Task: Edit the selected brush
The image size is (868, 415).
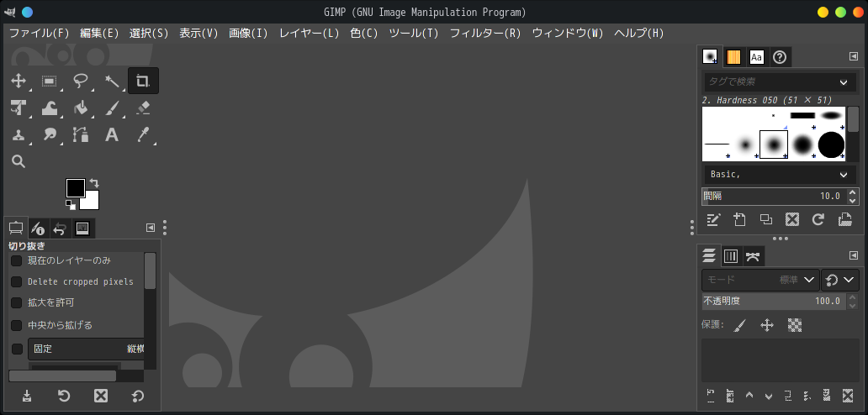Action: coord(713,219)
